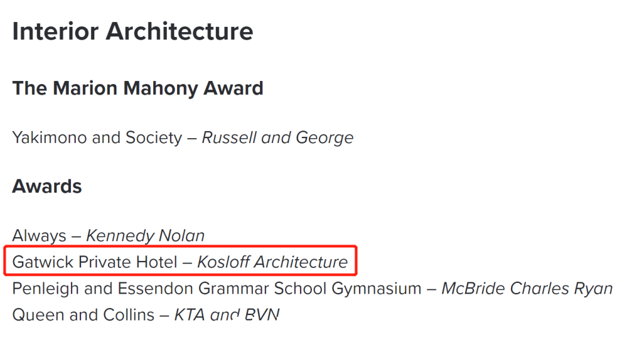The image size is (644, 352).
Task: Click the Always project entry
Action: (x=39, y=235)
